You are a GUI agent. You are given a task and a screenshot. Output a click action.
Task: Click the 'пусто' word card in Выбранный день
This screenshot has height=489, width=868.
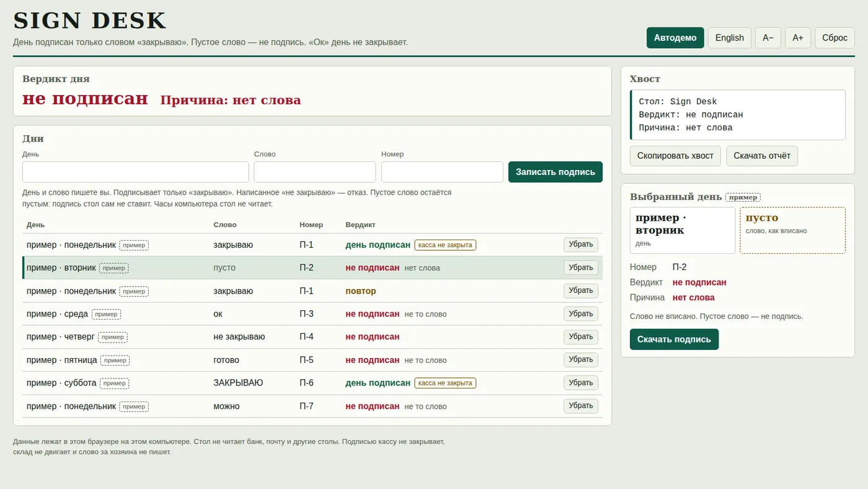click(792, 230)
